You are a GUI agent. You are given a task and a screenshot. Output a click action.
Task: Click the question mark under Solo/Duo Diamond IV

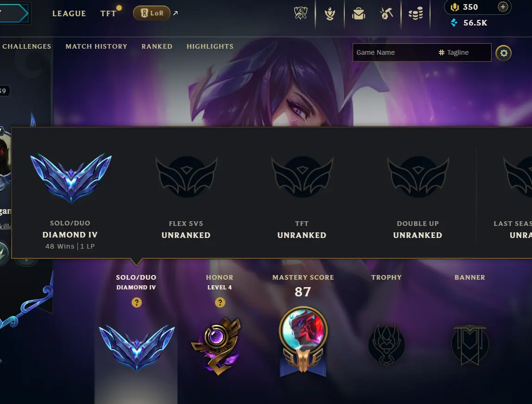137,302
